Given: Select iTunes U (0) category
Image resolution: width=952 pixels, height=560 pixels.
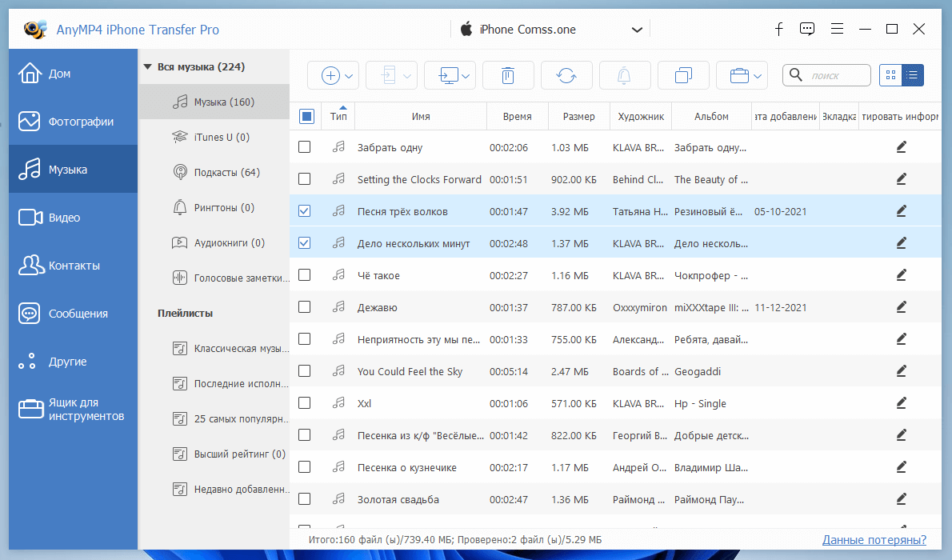Looking at the screenshot, I should pos(214,138).
